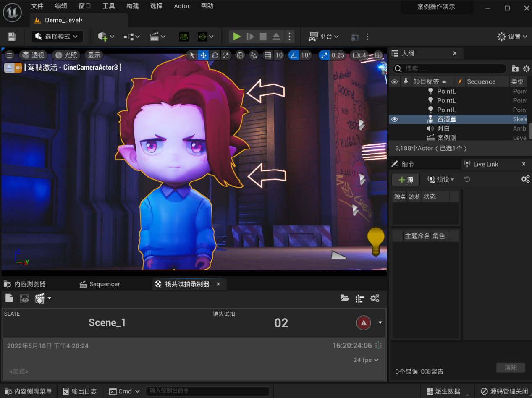Open Live Link settings gears icon

525,179
